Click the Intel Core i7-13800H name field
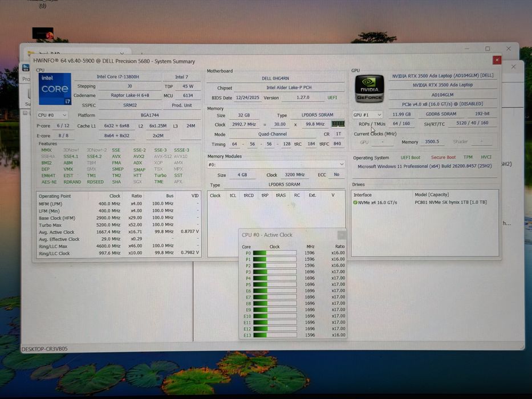532x399 pixels. tap(117, 77)
